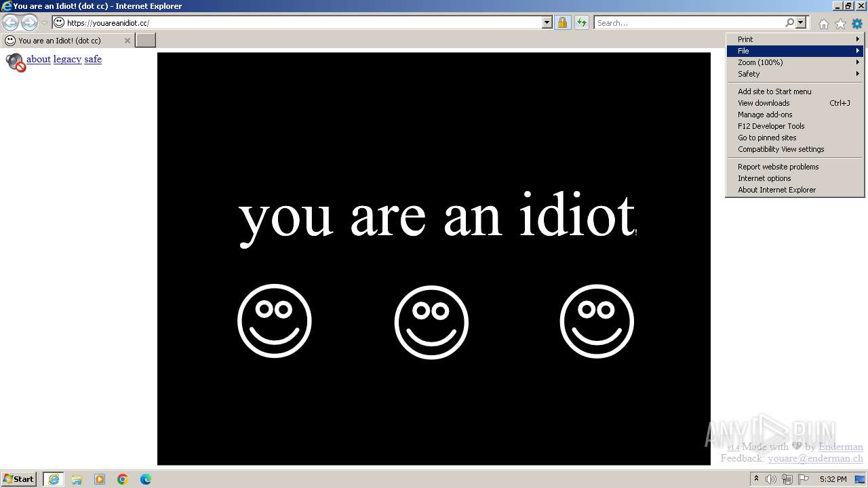Open the network tray icon
This screenshot has height=488, width=868.
tap(787, 479)
